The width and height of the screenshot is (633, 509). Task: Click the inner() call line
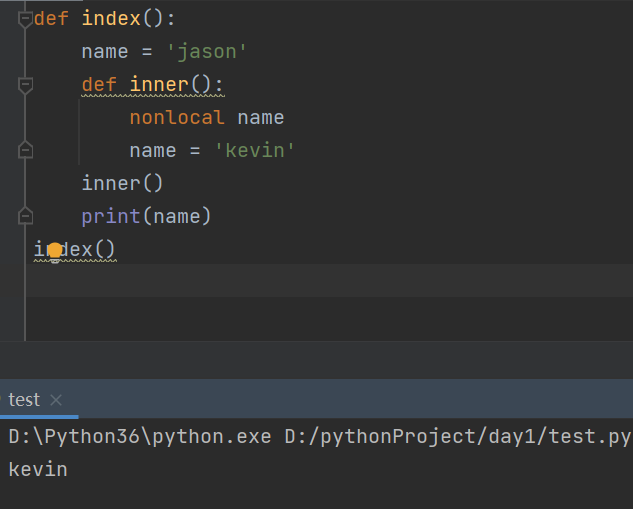point(122,184)
